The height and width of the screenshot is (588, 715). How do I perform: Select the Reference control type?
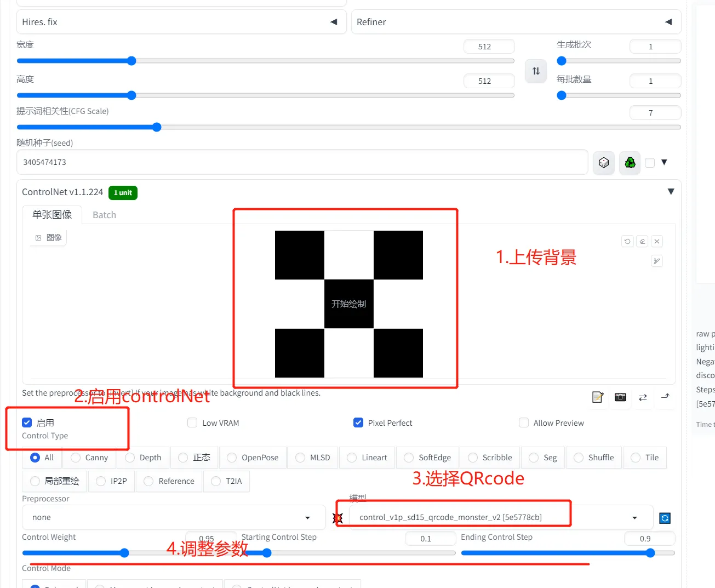pyautogui.click(x=169, y=481)
